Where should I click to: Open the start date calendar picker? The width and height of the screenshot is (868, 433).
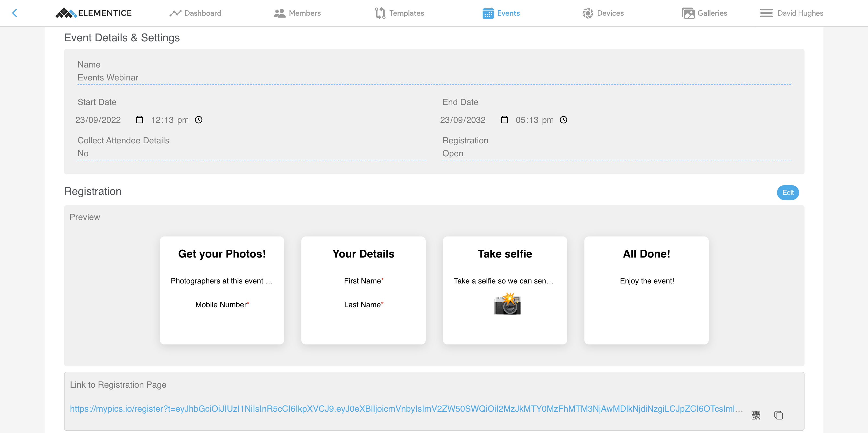click(x=140, y=120)
